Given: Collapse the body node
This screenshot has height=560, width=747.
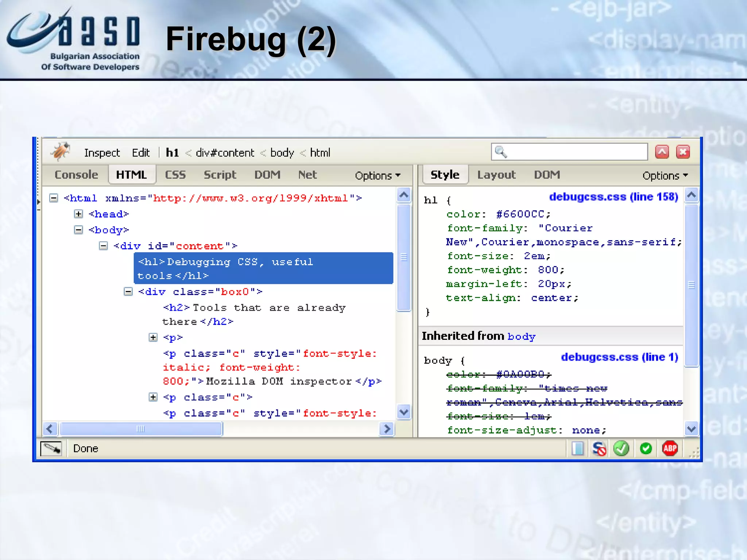Looking at the screenshot, I should (78, 230).
